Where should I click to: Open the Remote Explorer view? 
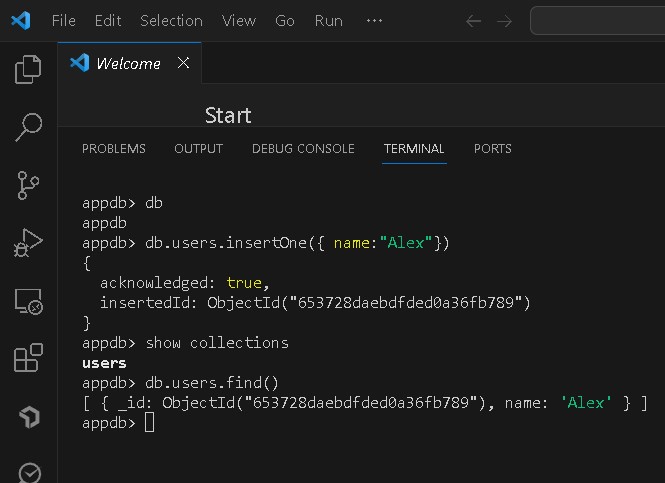pyautogui.click(x=28, y=300)
